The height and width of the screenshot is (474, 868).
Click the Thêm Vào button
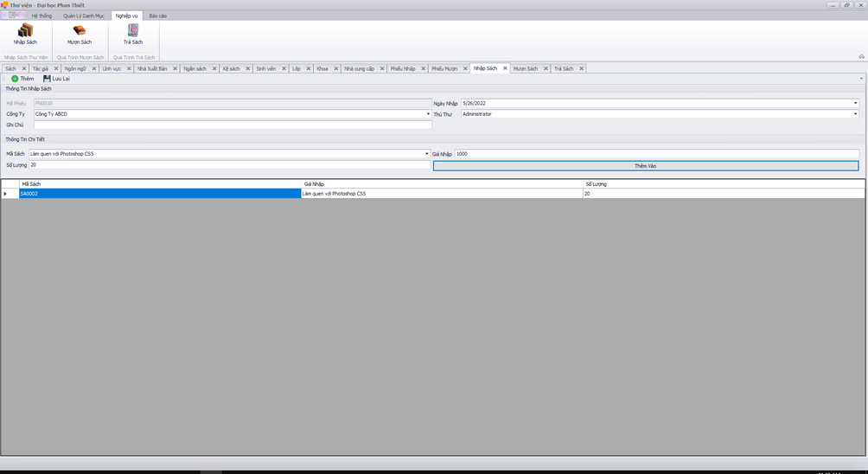click(646, 165)
